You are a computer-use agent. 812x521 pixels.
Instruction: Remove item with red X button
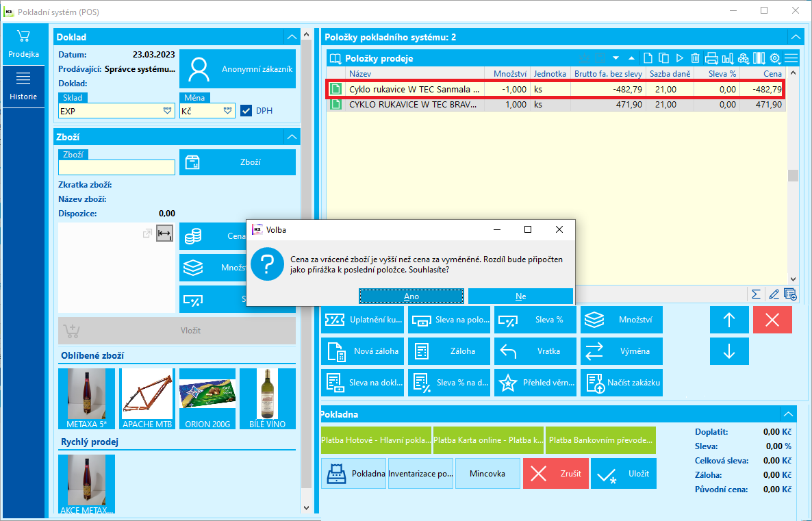pyautogui.click(x=772, y=320)
